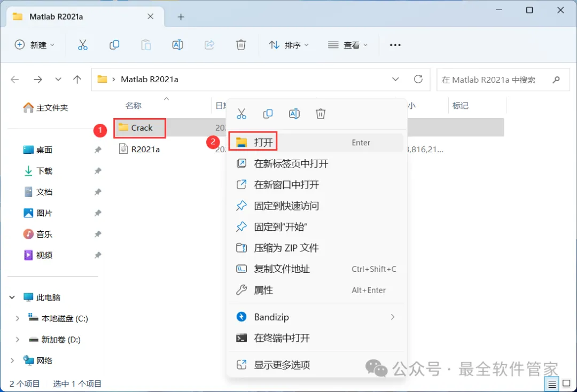
Task: Click the Delete trash icon in the toolbar
Action: coord(240,45)
